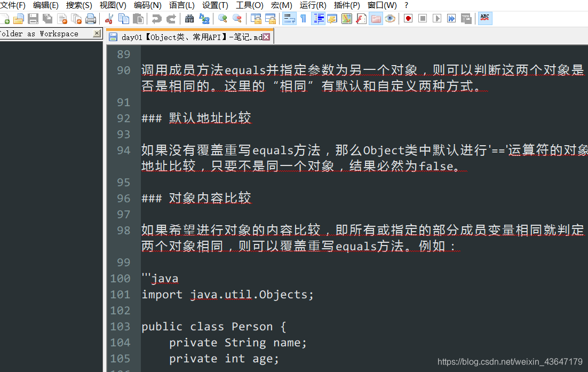Click the Zoom In magnifier icon

coord(223,18)
